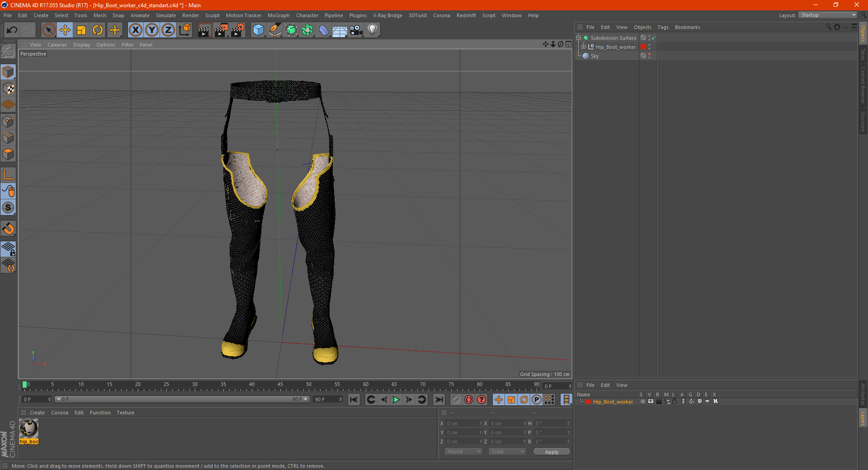Switch to Model mode
This screenshot has height=470, width=868.
coord(8,72)
